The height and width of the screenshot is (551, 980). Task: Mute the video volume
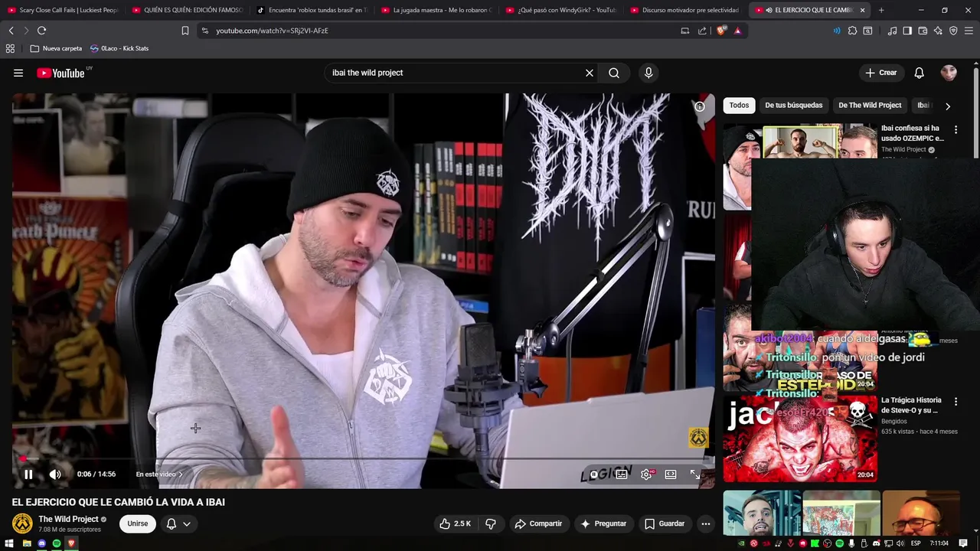click(55, 474)
